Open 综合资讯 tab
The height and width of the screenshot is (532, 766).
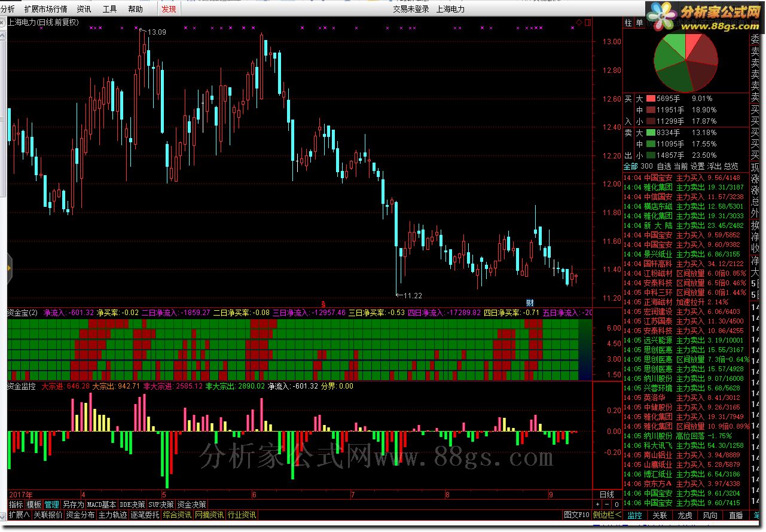pyautogui.click(x=177, y=515)
